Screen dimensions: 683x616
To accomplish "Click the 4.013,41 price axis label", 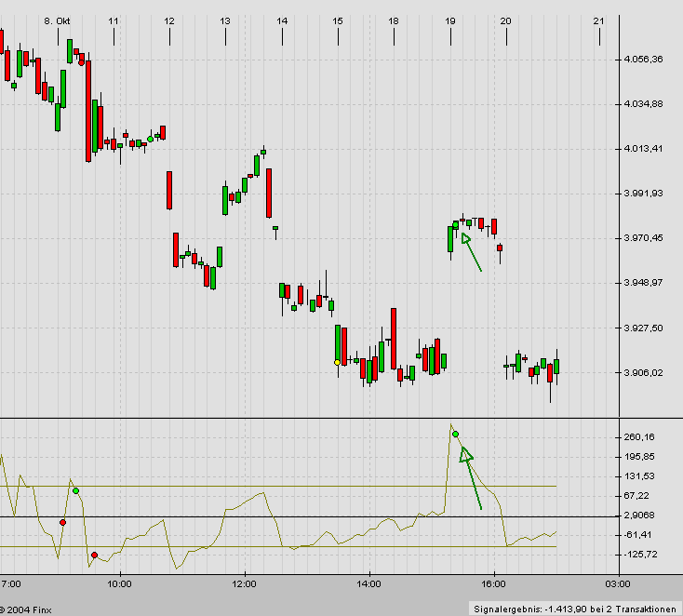I will pyautogui.click(x=643, y=149).
